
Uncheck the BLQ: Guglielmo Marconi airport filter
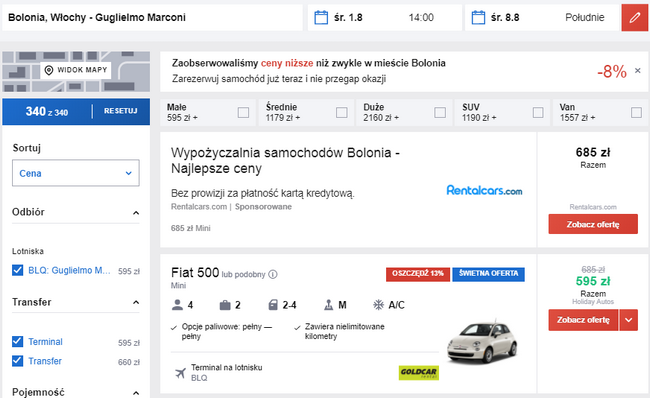tap(17, 270)
